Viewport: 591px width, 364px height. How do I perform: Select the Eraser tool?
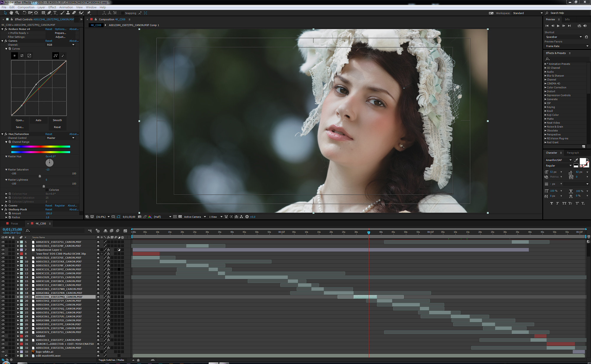74,13
